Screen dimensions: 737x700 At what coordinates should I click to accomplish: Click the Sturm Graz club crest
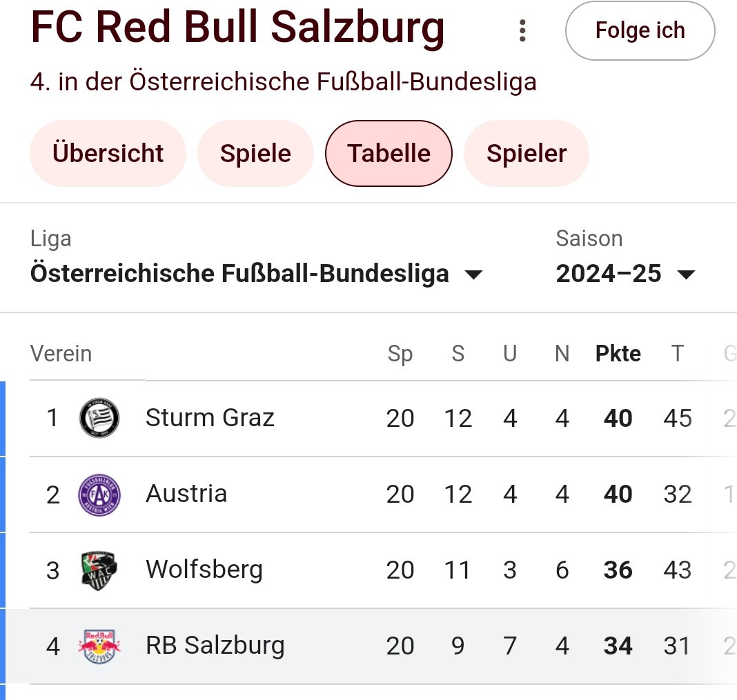click(99, 418)
